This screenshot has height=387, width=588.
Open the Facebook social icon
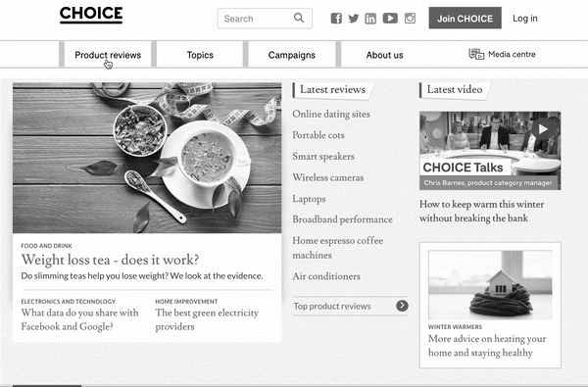pyautogui.click(x=336, y=18)
